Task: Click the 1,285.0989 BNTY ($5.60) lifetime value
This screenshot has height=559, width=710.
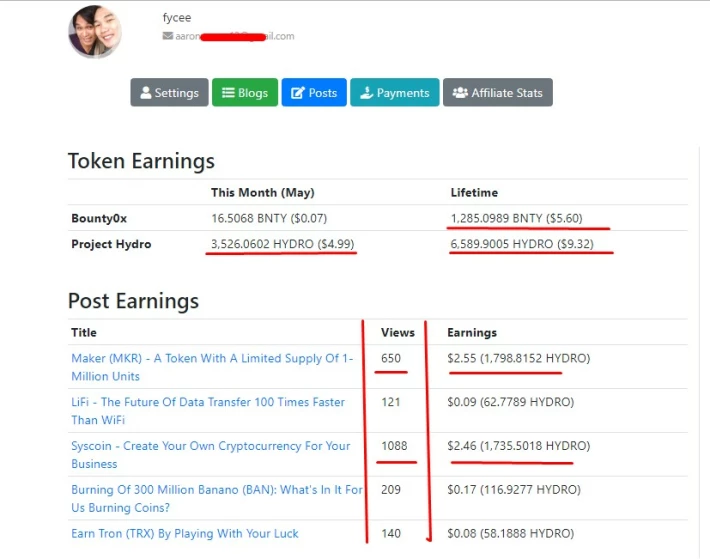Action: [516, 219]
